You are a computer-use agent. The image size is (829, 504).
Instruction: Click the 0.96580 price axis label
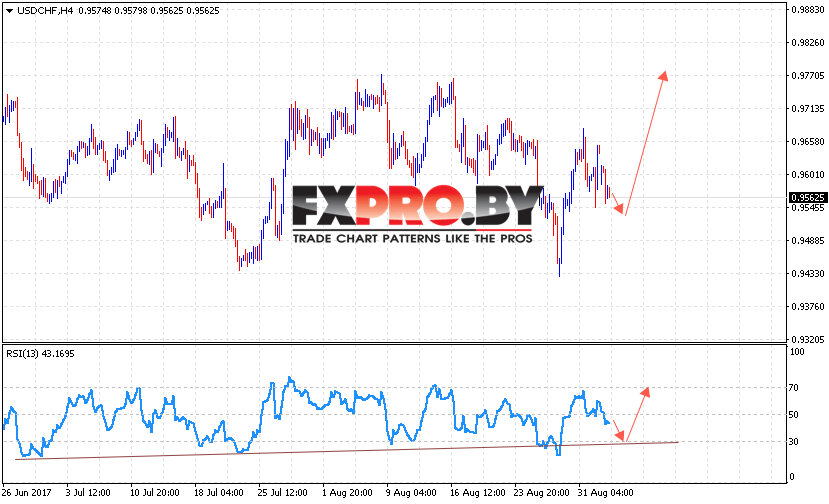click(x=807, y=142)
